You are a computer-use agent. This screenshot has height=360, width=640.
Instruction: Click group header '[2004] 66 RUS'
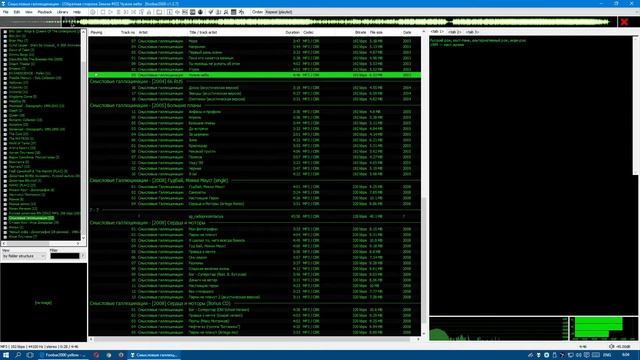136,82
